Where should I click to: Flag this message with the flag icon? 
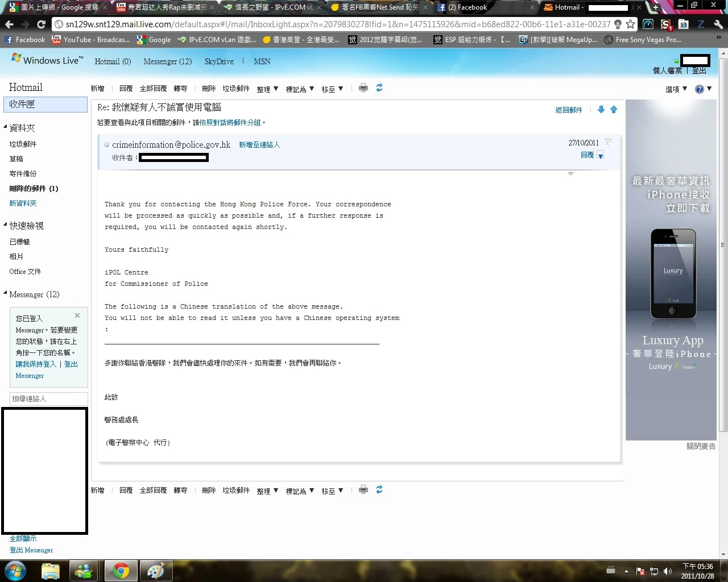click(x=608, y=142)
